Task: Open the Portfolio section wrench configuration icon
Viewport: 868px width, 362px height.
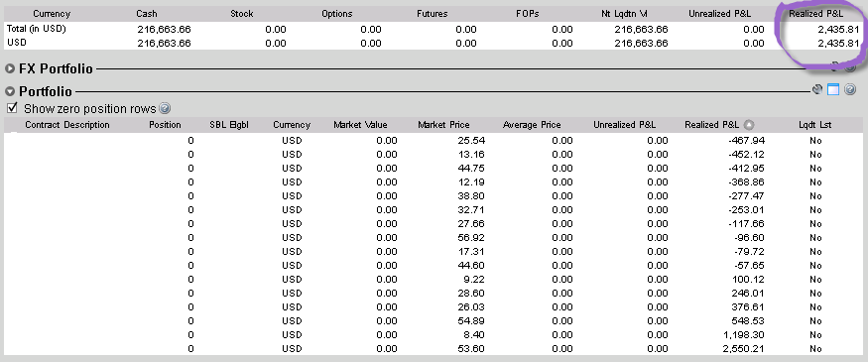Action: [817, 89]
